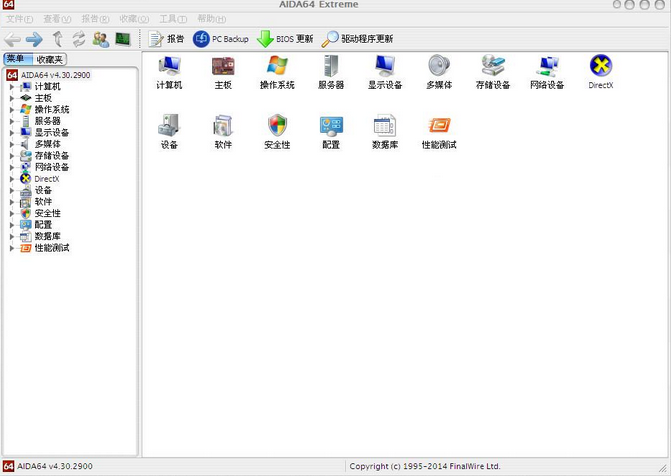Screen dimensions: 671x476
Task: Click the refresh toolbar icon
Action: [79, 39]
